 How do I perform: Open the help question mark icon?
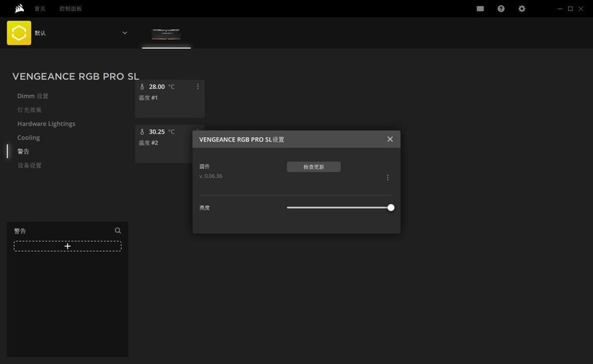501,9
